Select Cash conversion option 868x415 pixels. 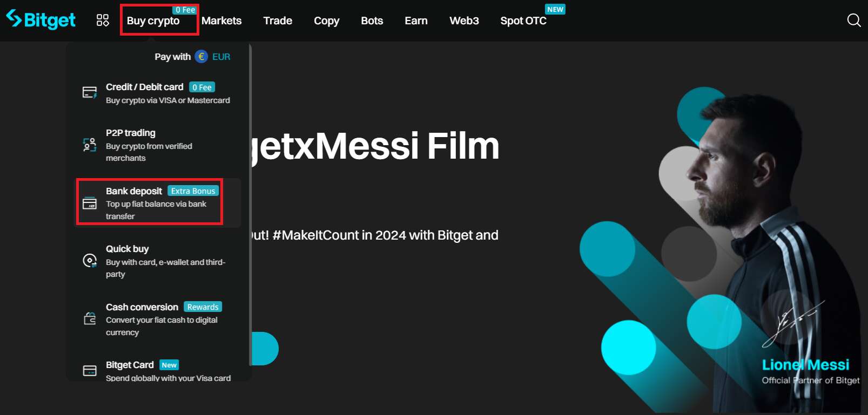click(157, 319)
